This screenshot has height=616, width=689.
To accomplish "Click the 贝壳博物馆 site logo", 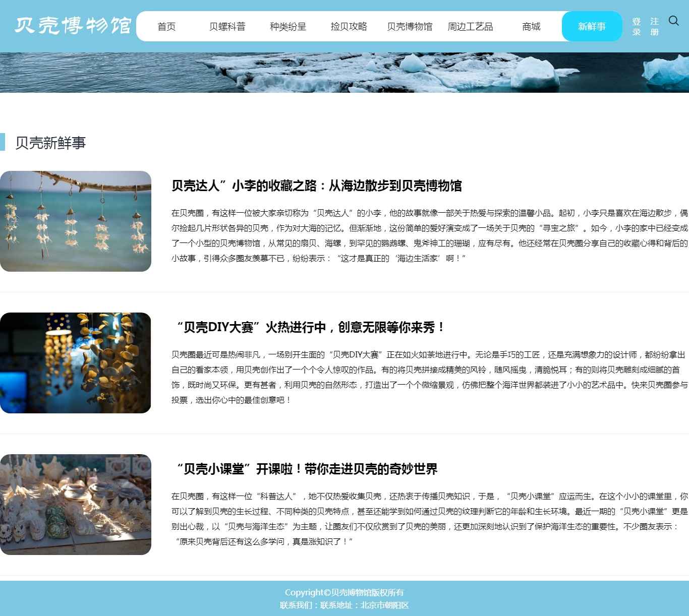I will coord(73,26).
